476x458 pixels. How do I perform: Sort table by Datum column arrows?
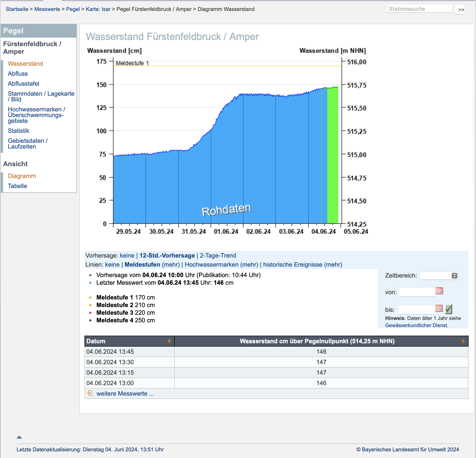pos(169,341)
